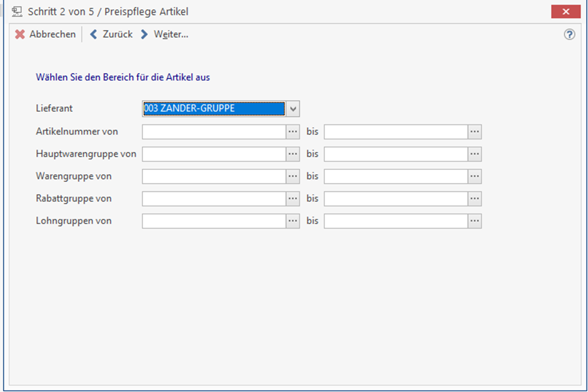Focus the Rabattgruppe von input field
The height and width of the screenshot is (392, 588).
pyautogui.click(x=214, y=199)
